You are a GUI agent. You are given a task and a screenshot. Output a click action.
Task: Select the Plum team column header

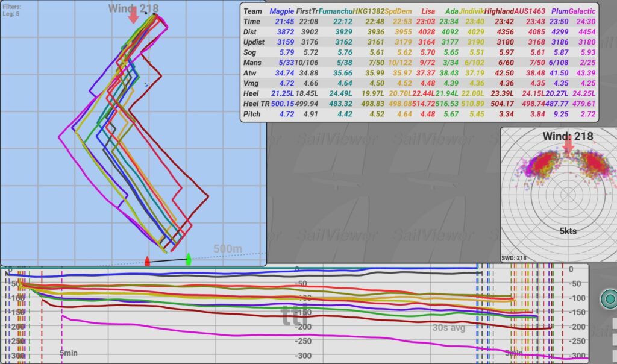[x=560, y=11]
